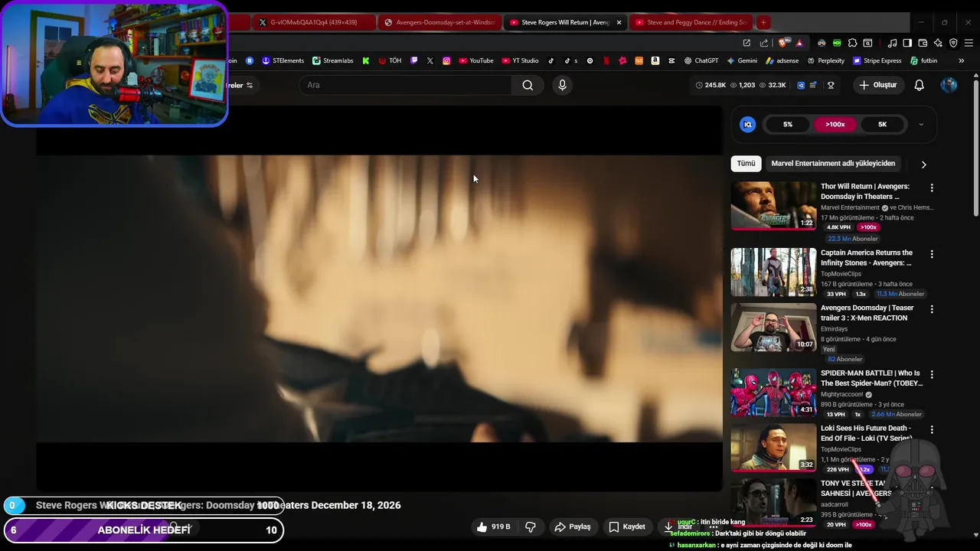Click the Brave VPN shield icon
The image size is (980, 551).
click(x=953, y=43)
